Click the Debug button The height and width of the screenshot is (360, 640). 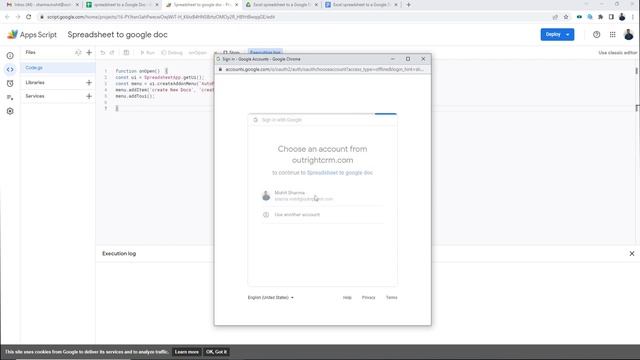coord(172,53)
